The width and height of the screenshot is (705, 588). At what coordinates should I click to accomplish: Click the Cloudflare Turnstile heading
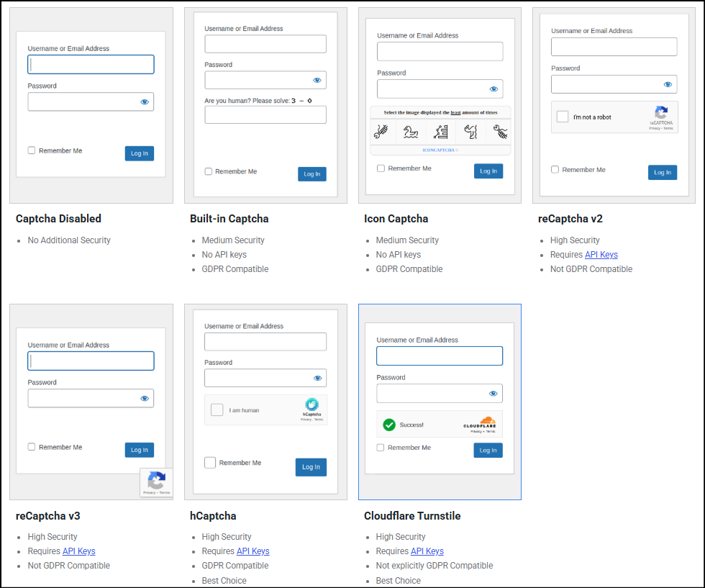[x=412, y=515]
